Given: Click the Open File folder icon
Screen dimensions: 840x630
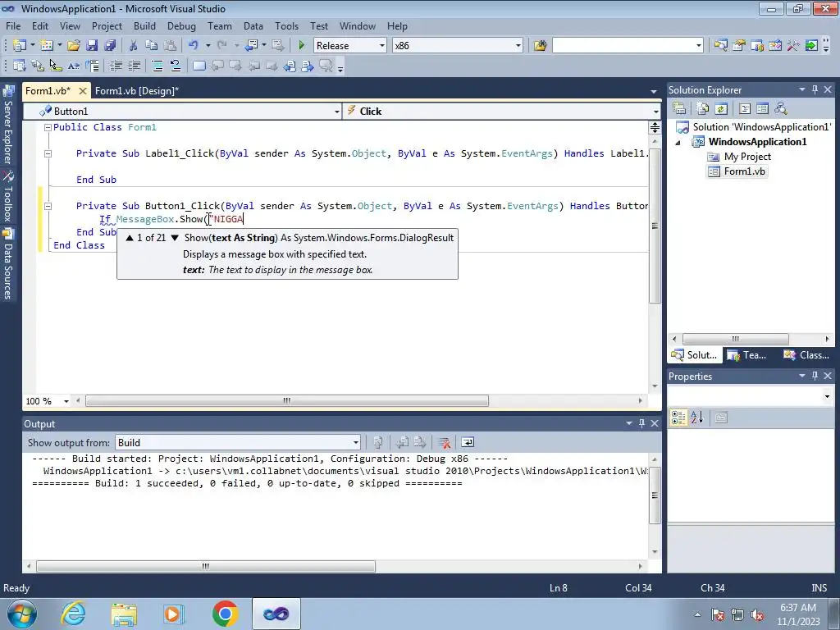Looking at the screenshot, I should pos(74,46).
